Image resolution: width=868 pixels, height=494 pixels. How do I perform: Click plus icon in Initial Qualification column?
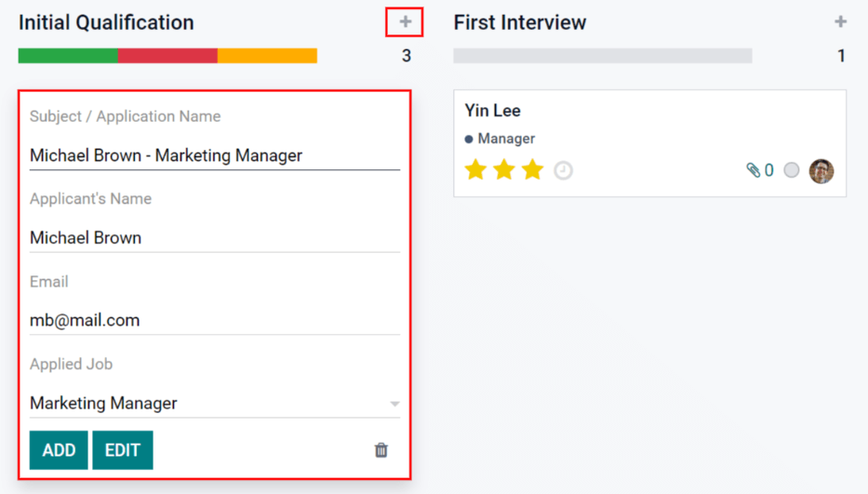click(x=405, y=22)
